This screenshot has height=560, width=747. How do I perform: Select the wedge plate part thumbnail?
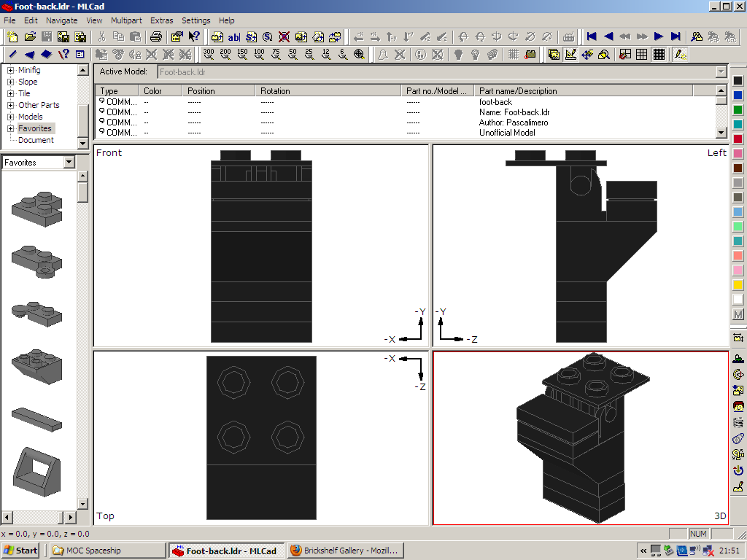pos(36,362)
